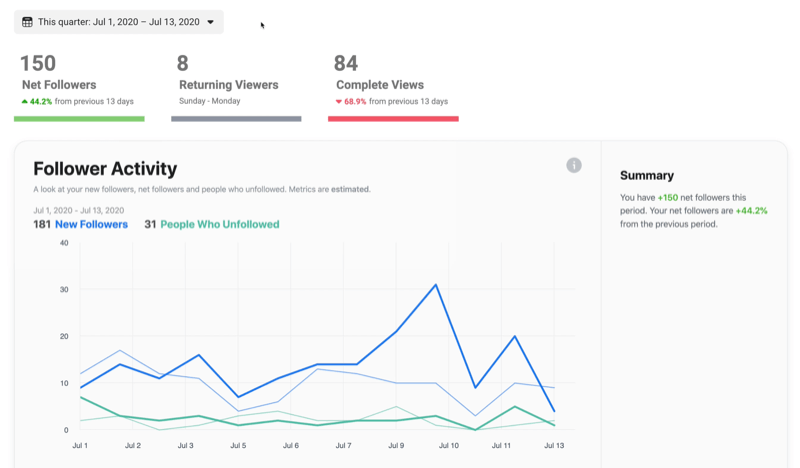
Task: Click the 8 returning viewers number
Action: [183, 64]
